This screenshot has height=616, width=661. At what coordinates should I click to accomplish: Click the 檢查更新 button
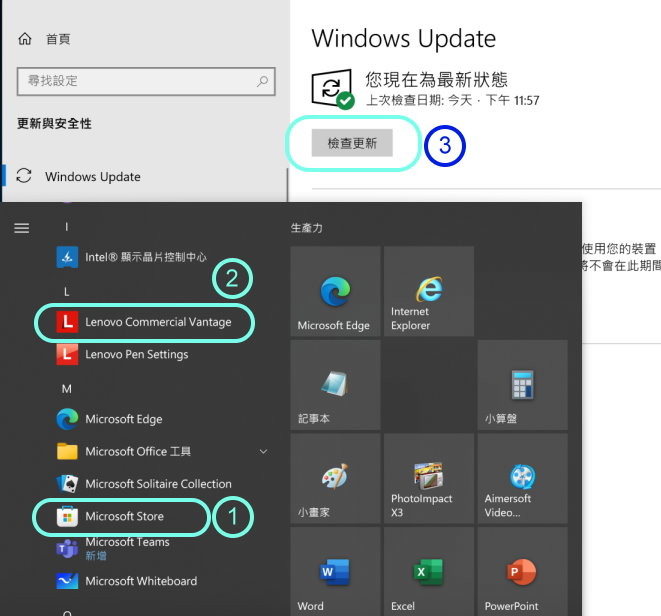(x=352, y=143)
